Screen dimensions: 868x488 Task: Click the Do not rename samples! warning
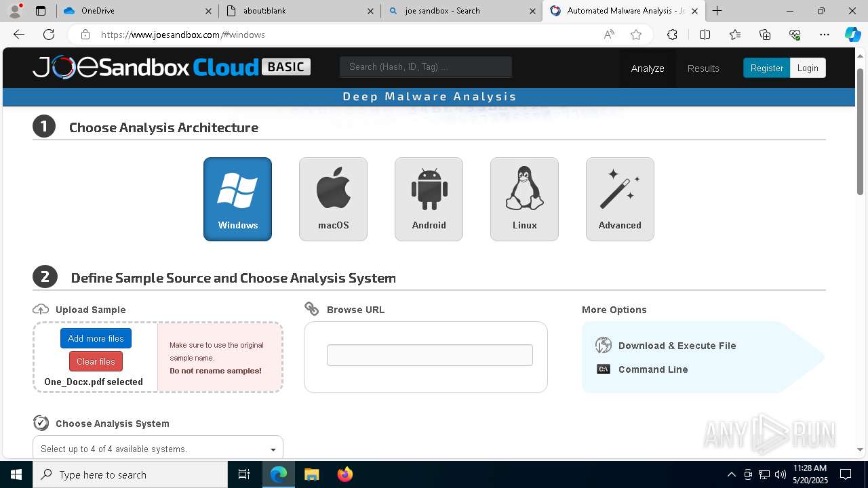point(216,371)
